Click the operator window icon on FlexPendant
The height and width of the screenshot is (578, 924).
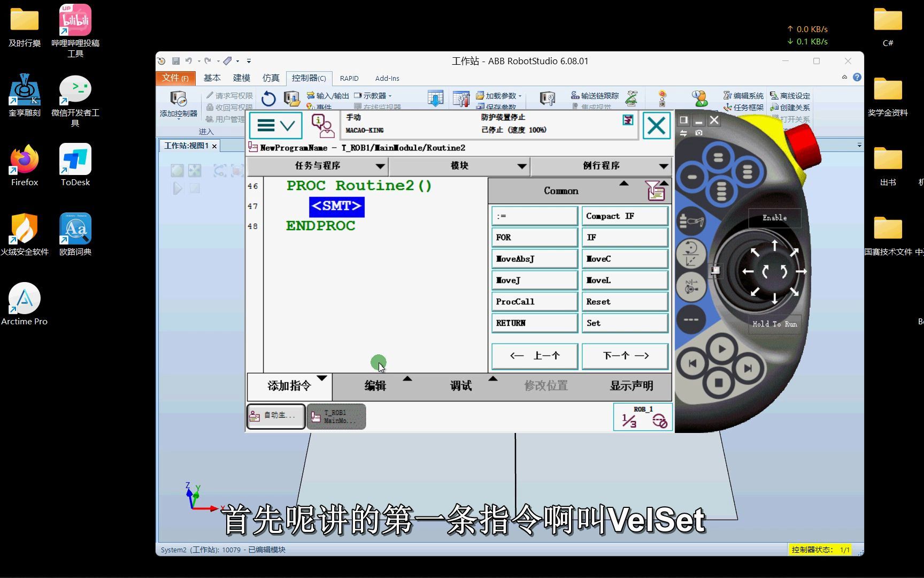pos(323,126)
